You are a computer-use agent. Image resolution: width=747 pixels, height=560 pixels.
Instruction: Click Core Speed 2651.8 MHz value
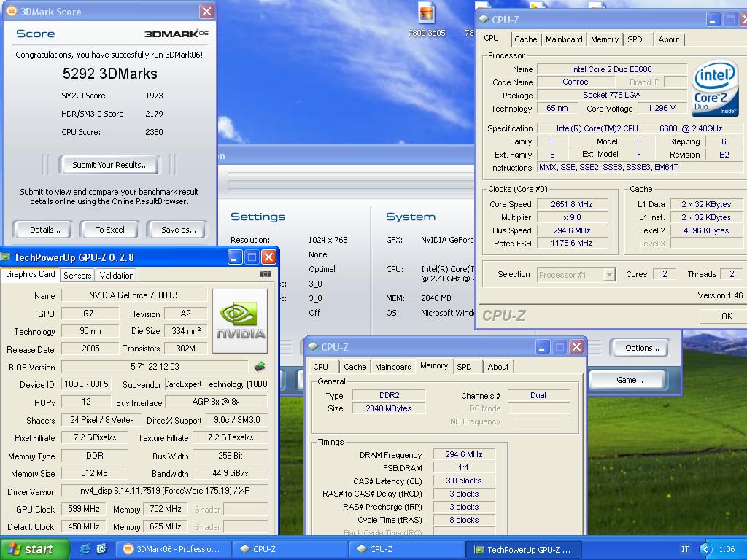coord(572,204)
